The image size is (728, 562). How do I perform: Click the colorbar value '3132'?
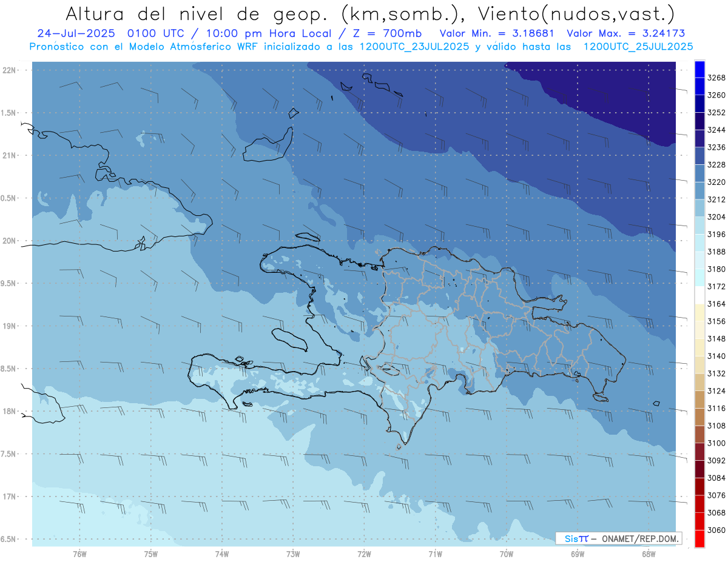[716, 373]
